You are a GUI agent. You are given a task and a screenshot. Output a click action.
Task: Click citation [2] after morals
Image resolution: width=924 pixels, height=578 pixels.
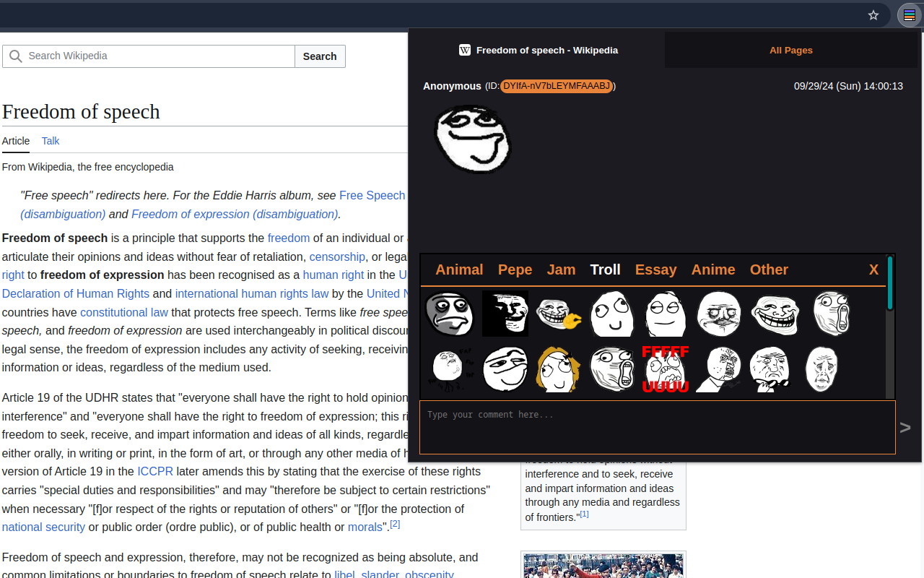click(395, 524)
